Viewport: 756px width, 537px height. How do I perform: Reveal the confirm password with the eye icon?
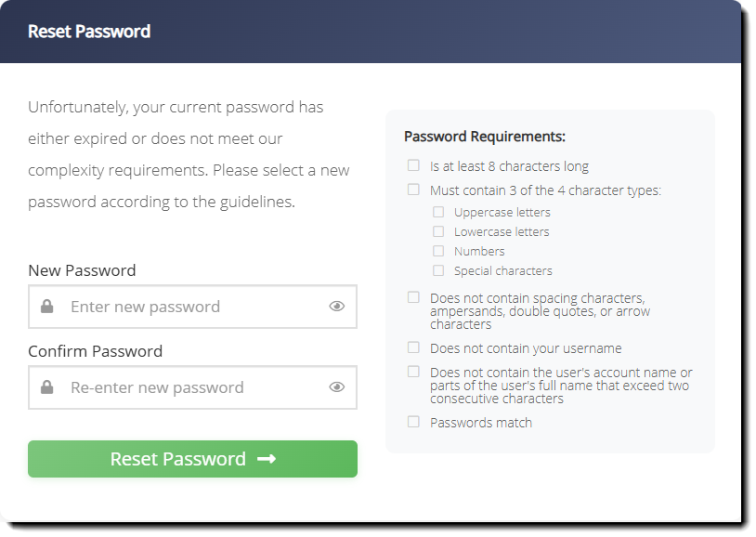338,387
